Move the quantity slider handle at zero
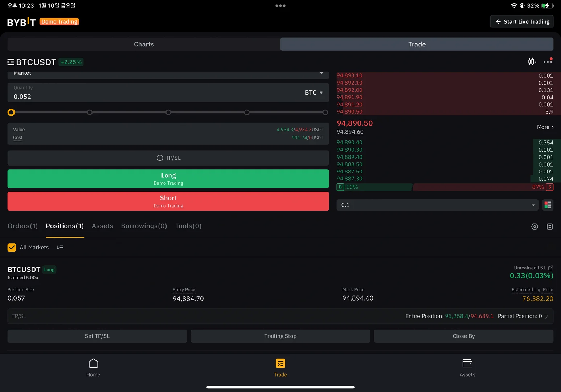This screenshot has height=392, width=561. point(11,113)
